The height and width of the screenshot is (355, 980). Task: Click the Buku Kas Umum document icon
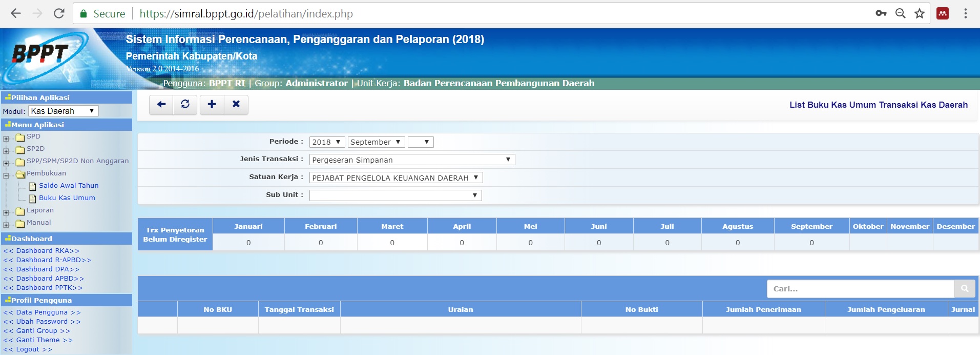[33, 199]
